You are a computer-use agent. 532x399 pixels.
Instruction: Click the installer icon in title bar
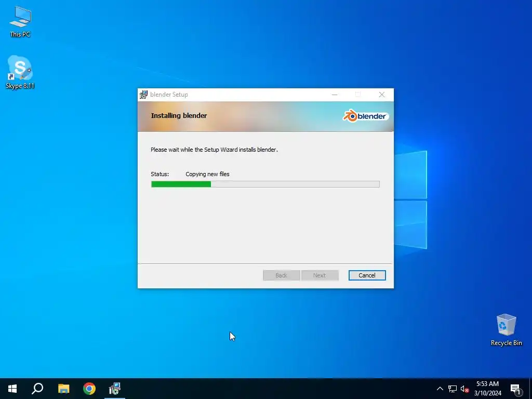pyautogui.click(x=144, y=95)
